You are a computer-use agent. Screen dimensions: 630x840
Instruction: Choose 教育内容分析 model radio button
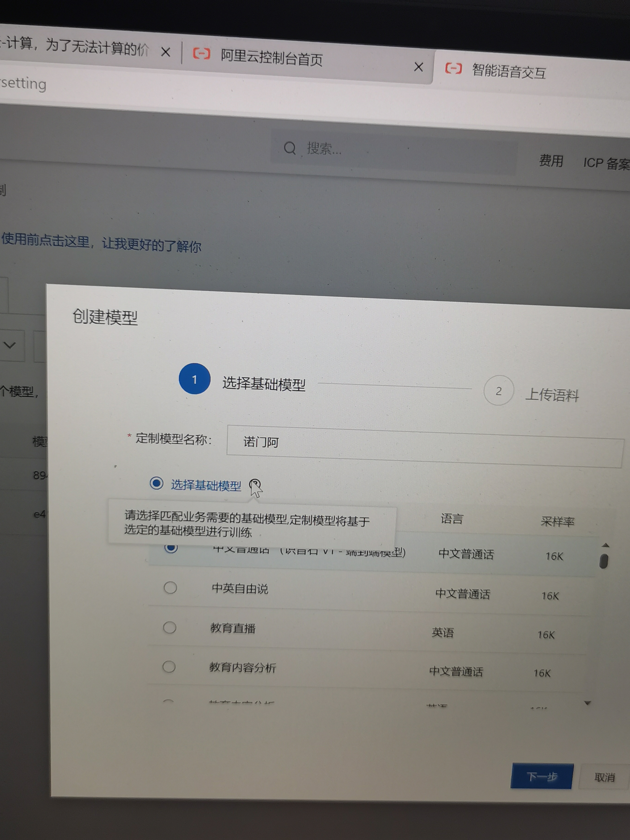tap(169, 666)
